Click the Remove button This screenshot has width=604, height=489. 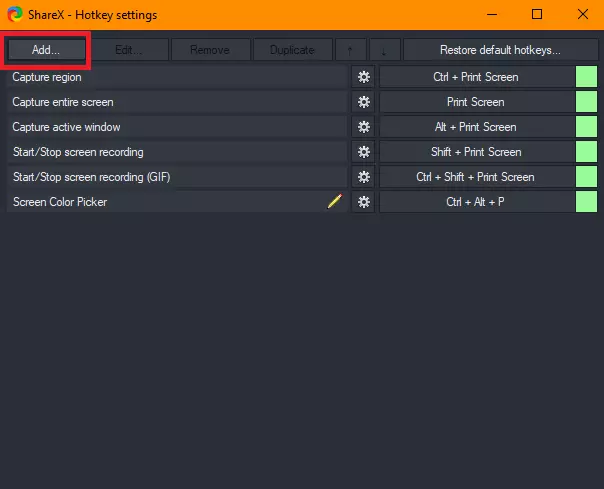210,50
